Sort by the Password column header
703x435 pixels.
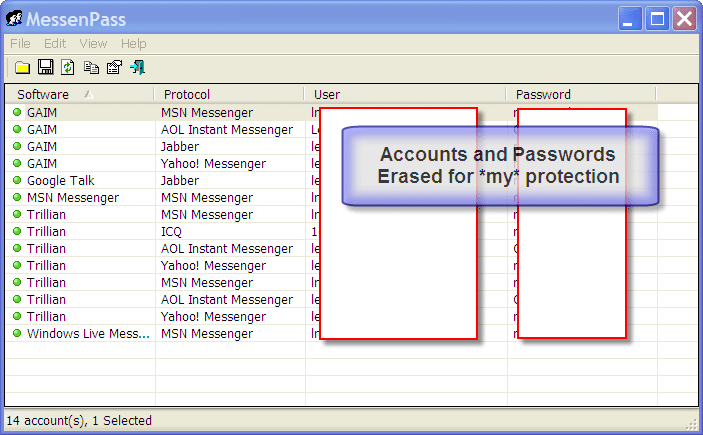coord(581,94)
